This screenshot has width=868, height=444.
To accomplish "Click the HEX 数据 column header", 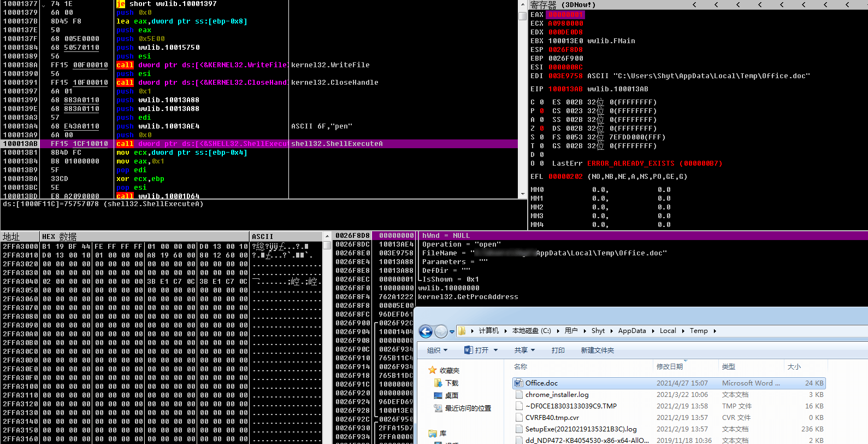I will (145, 237).
